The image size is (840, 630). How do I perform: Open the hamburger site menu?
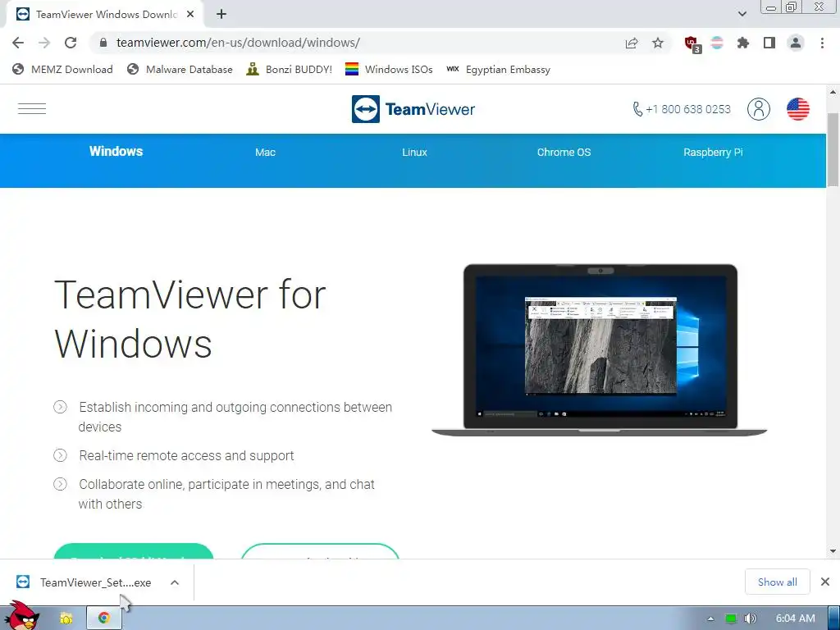[32, 109]
